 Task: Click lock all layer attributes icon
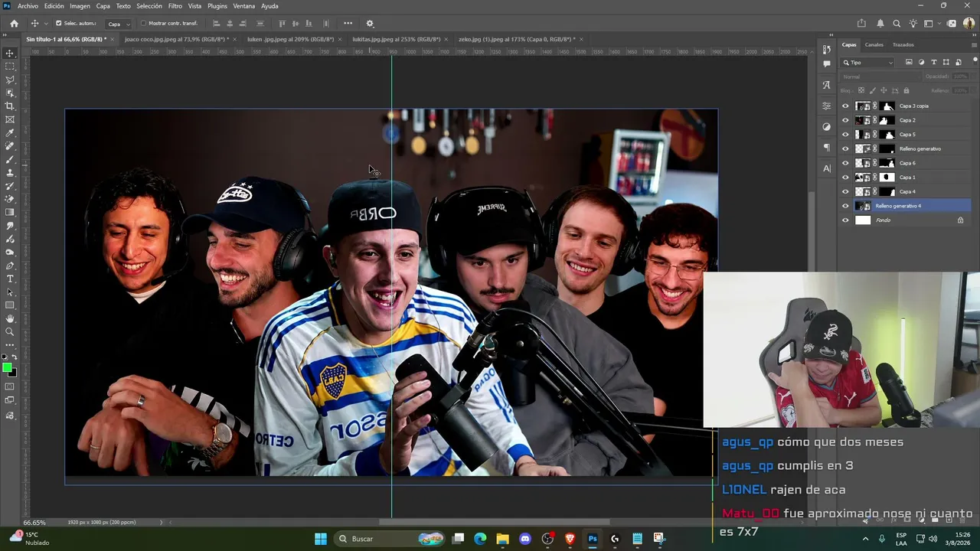coord(906,90)
